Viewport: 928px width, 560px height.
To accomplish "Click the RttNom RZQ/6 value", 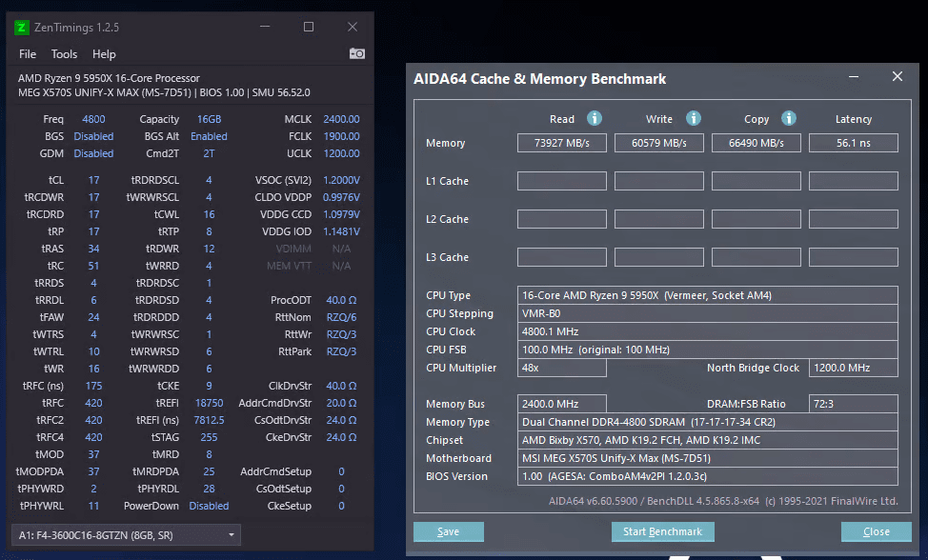I will click(341, 317).
